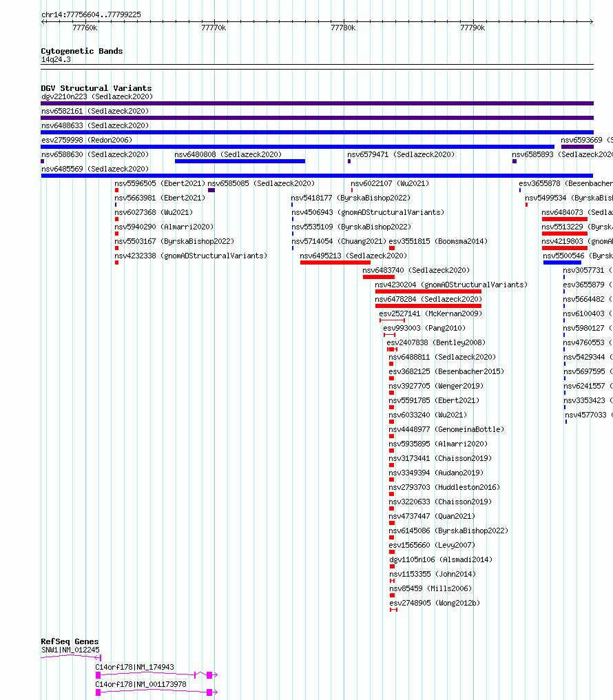
Task: Click nsv6027368 (Wu2021) label
Action: click(154, 212)
